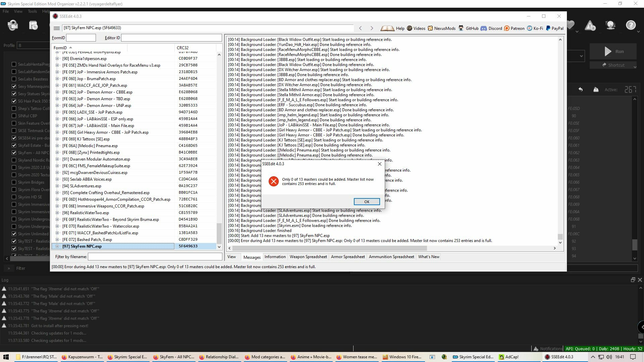Screen dimensions: 644x362
Task: Open the GitHub link
Action: click(x=468, y=28)
